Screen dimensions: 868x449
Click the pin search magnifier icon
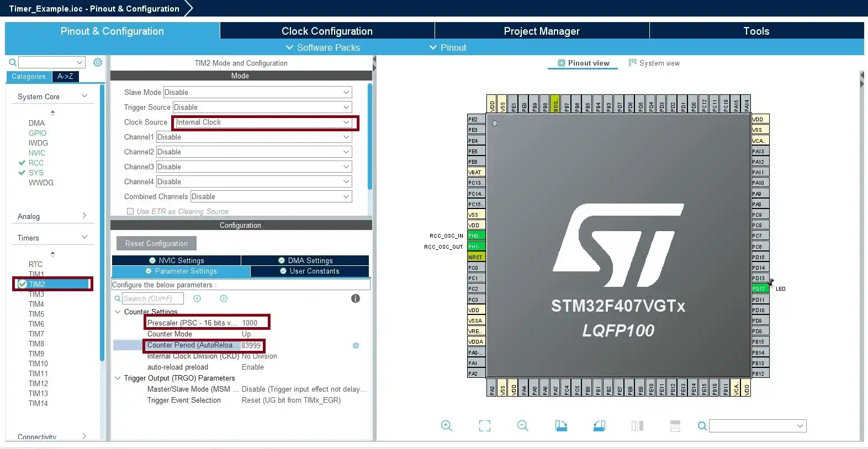coord(702,426)
